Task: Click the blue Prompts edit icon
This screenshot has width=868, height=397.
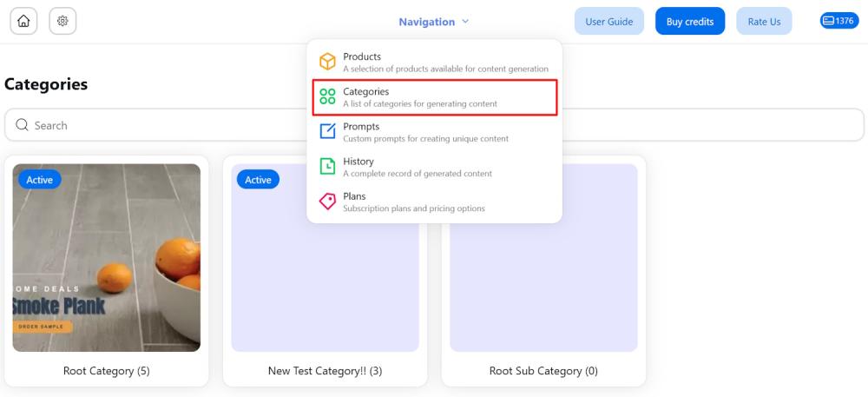Action: point(327,131)
